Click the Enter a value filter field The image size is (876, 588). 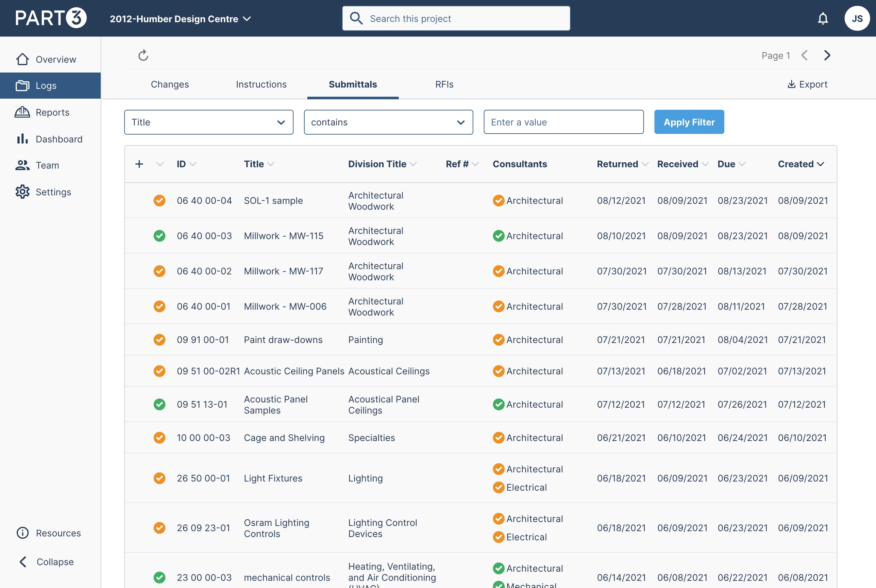[x=564, y=122]
